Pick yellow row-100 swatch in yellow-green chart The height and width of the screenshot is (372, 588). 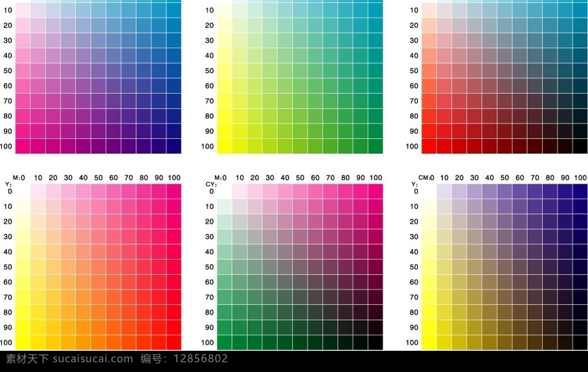tap(225, 146)
